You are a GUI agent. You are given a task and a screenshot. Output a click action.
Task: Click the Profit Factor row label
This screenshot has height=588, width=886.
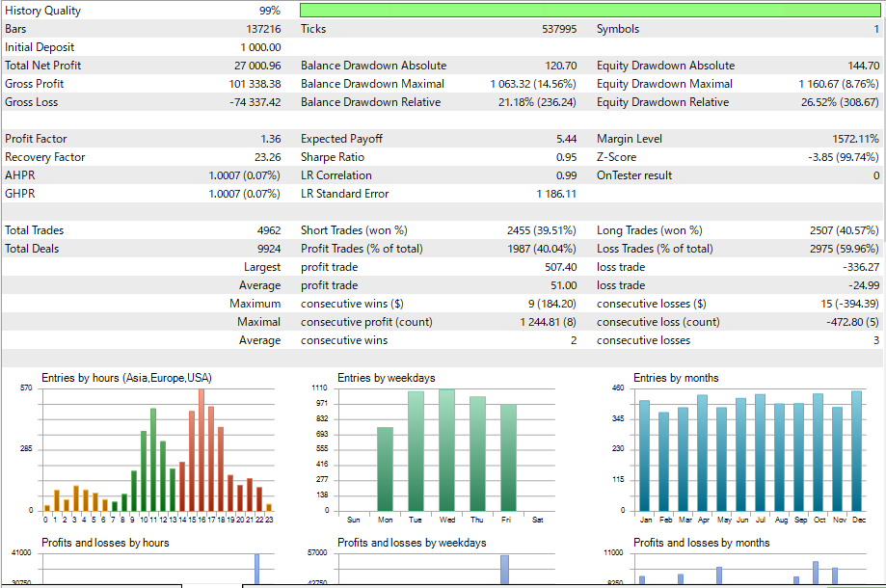[36, 139]
